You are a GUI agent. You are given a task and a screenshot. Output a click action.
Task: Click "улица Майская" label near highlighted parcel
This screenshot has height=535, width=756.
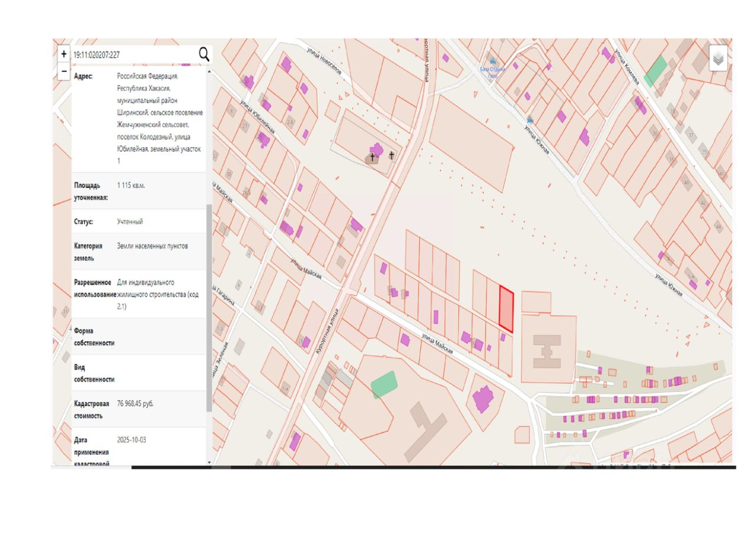(438, 344)
